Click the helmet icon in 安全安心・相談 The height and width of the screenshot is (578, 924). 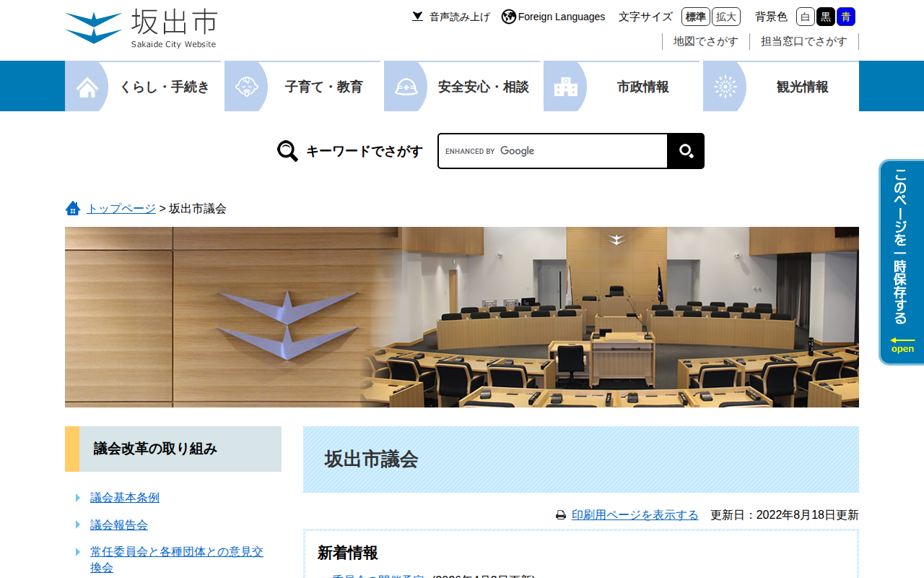click(x=406, y=87)
